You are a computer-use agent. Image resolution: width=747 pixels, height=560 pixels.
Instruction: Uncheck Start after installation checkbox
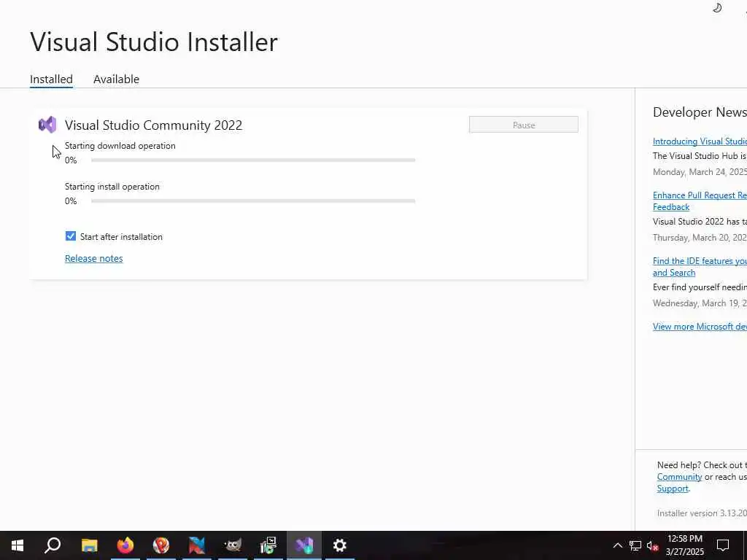pos(71,236)
